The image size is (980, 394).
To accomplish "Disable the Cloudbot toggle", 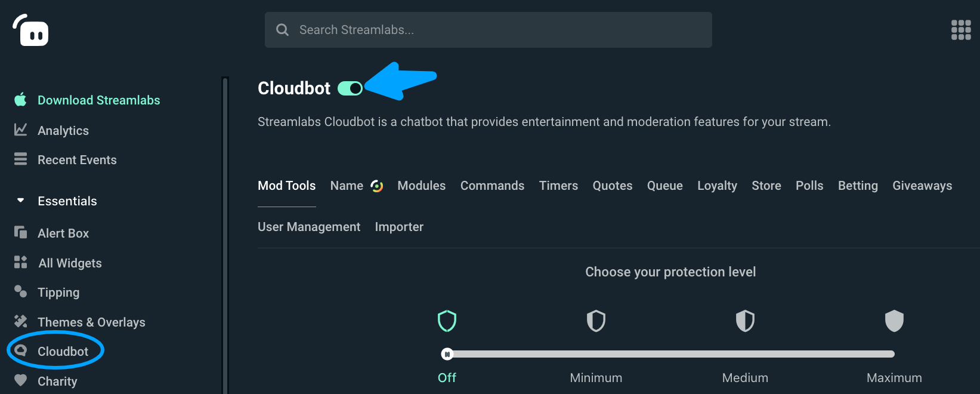I will (351, 88).
